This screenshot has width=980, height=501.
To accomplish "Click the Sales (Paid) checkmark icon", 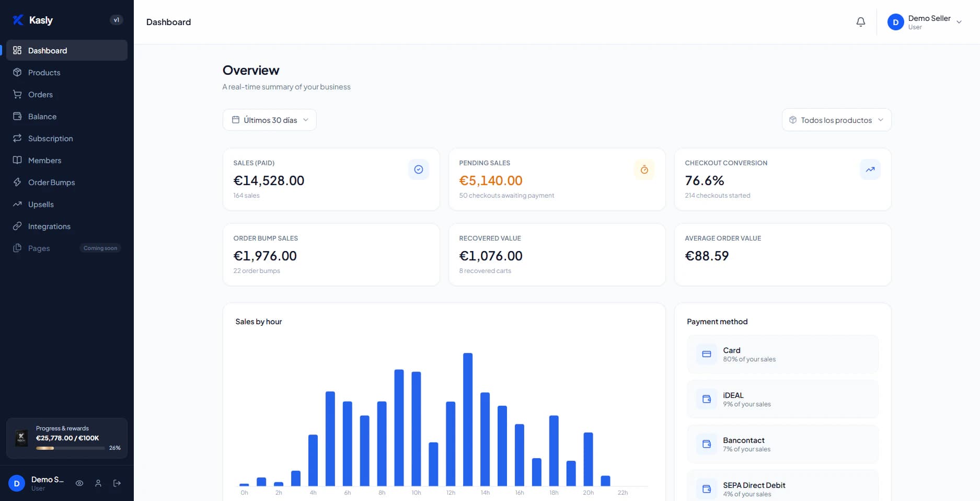I will pyautogui.click(x=419, y=169).
